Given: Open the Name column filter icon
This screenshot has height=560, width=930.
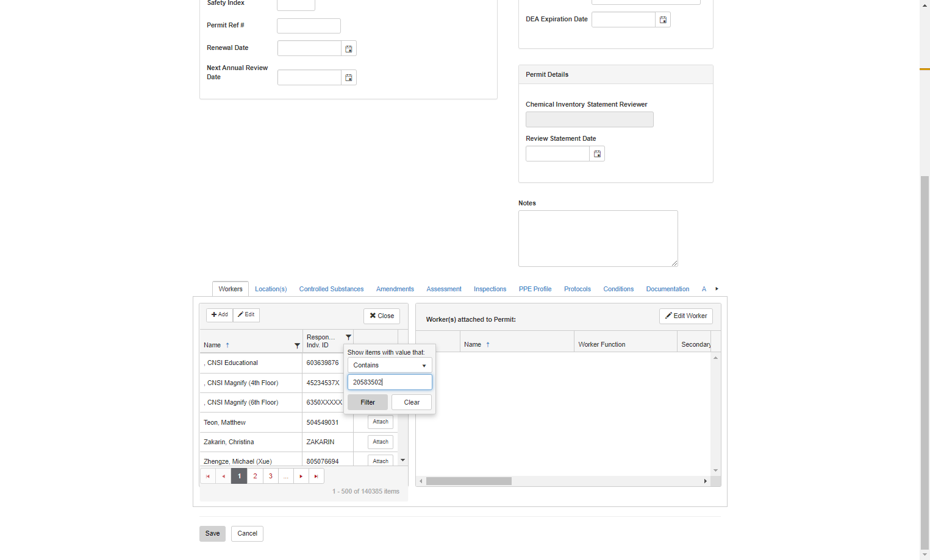Looking at the screenshot, I should point(297,346).
